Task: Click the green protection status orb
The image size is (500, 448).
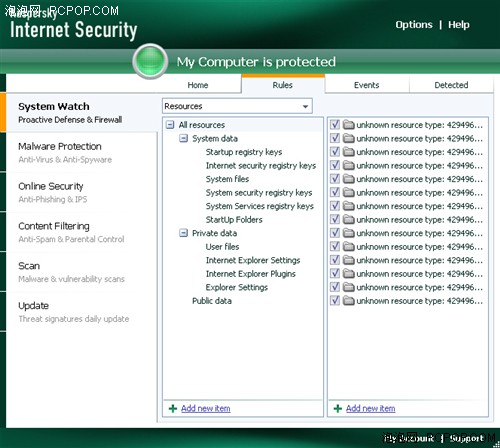Action: (x=150, y=61)
